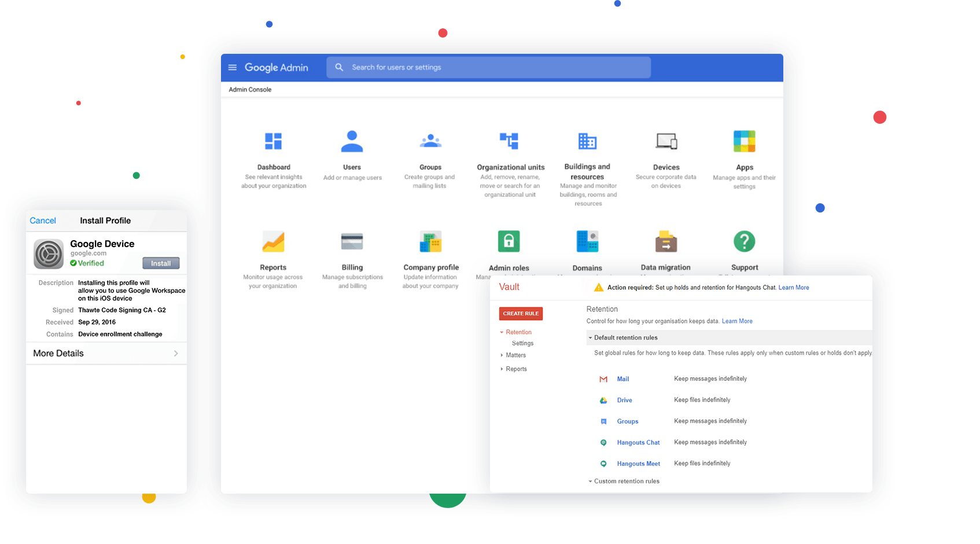Screen dimensions: 980x544
Task: Open the Admin roles icon
Action: tap(509, 241)
